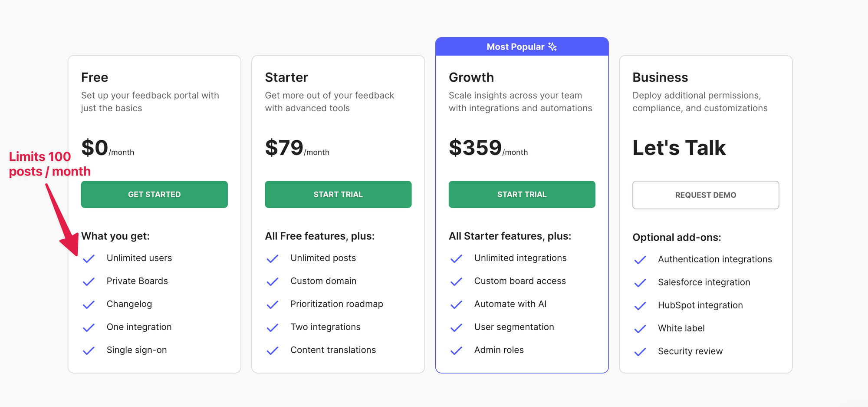Click the checkmark next to Single sign-on
Viewport: 868px width, 407px height.
(x=89, y=351)
